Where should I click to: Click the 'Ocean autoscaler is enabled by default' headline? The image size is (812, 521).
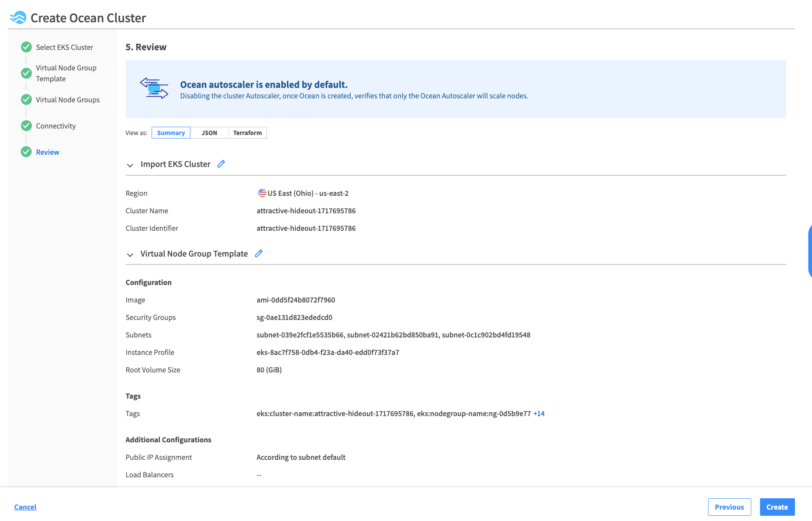pos(264,84)
